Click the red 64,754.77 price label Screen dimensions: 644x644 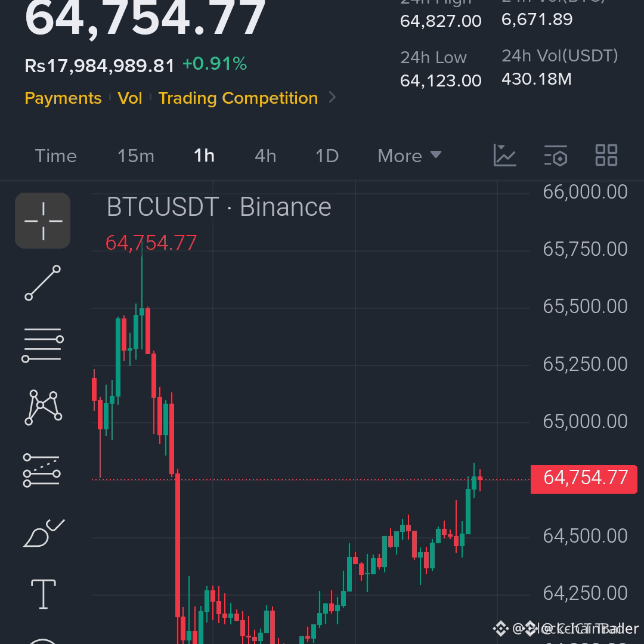(584, 479)
